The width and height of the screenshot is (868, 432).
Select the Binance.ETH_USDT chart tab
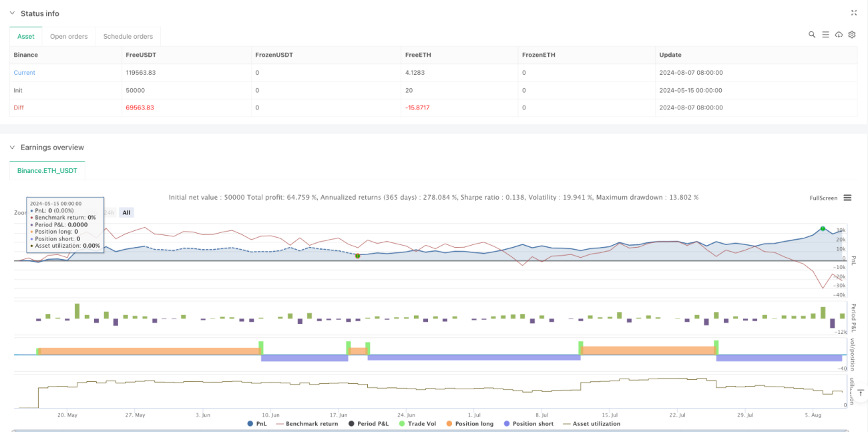(47, 171)
